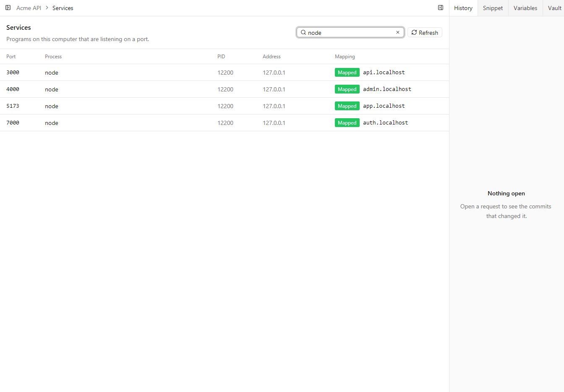Click the auth.localhost mapping
Screen dimensions: 564x392
pos(385,123)
